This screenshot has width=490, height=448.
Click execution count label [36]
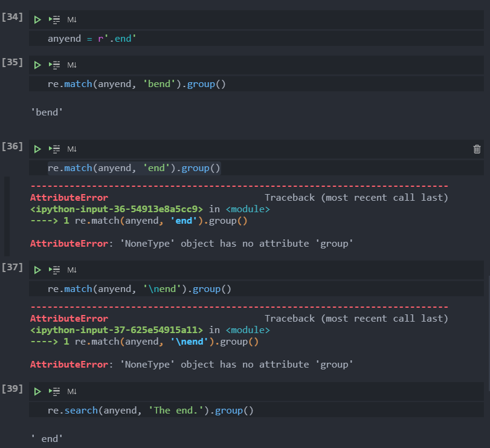tap(12, 146)
